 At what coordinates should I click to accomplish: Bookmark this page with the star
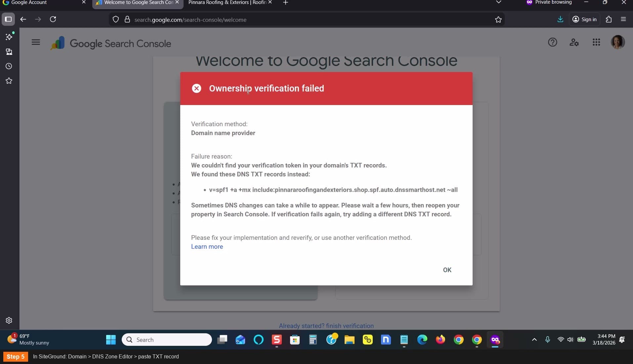[x=498, y=20]
